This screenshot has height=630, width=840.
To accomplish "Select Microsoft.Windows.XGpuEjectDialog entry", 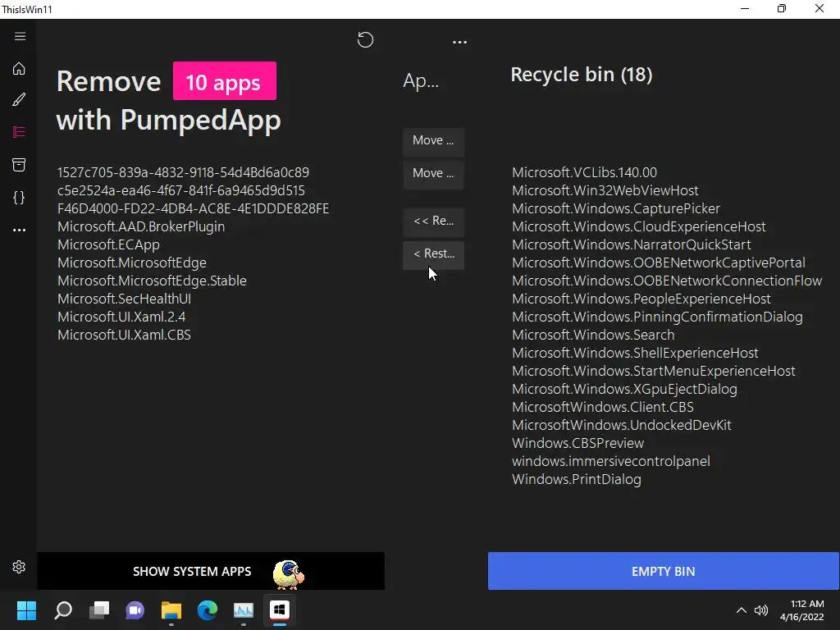I will [624, 389].
